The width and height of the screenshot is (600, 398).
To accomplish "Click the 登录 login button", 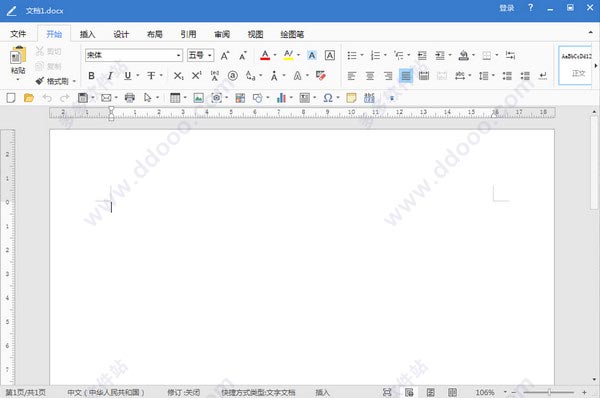I will [x=507, y=8].
